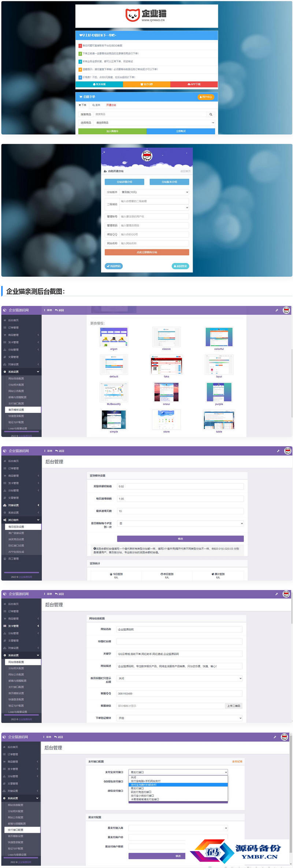Image resolution: width=293 pixels, height=868 pixels.
Task: Click the magnifier icon beside the product search field
Action: [x=211, y=114]
